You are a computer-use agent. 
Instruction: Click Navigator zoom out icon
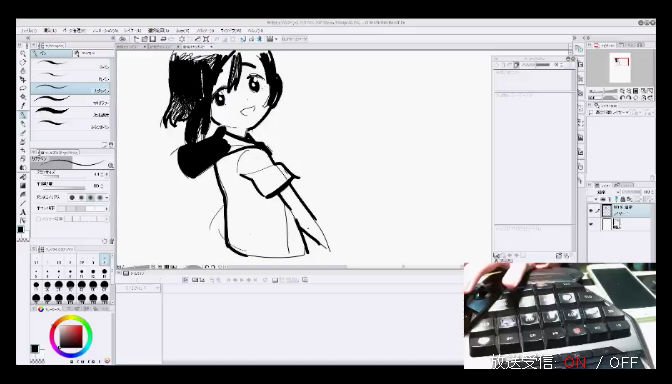pos(622,91)
